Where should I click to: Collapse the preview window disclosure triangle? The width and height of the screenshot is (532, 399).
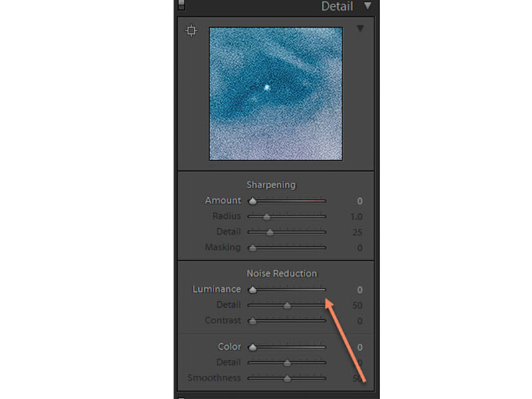pyautogui.click(x=360, y=29)
